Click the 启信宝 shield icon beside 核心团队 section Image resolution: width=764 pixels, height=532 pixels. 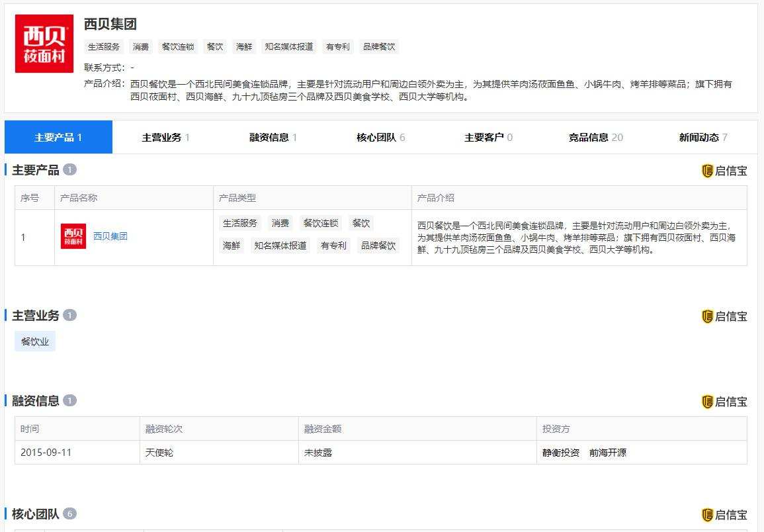coord(708,514)
